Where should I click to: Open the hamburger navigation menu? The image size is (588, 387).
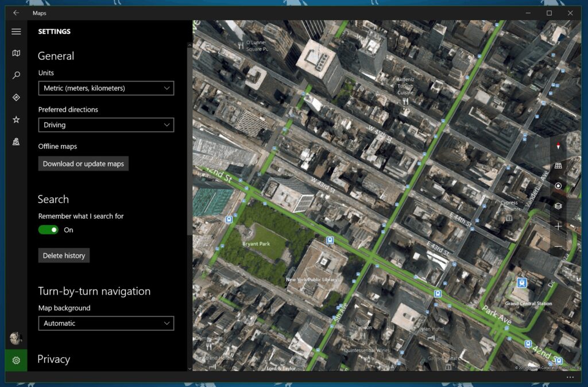[16, 32]
